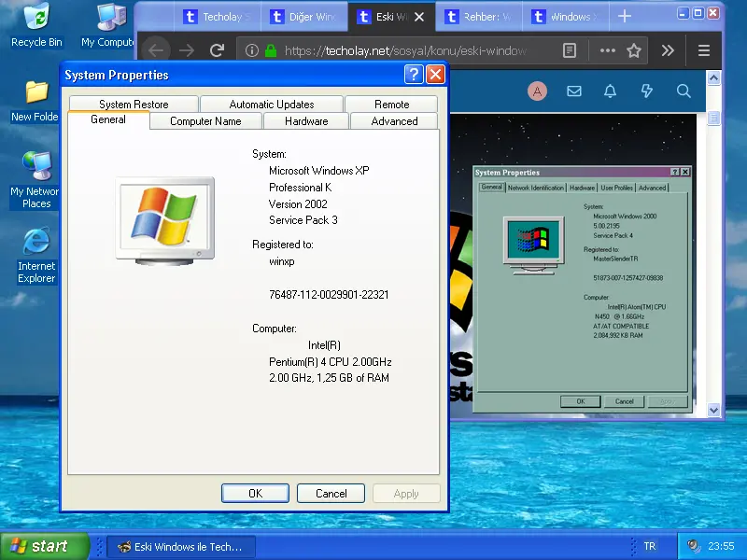Image resolution: width=747 pixels, height=560 pixels.
Task: Click the browser scrollbar down arrow
Action: coord(713,410)
